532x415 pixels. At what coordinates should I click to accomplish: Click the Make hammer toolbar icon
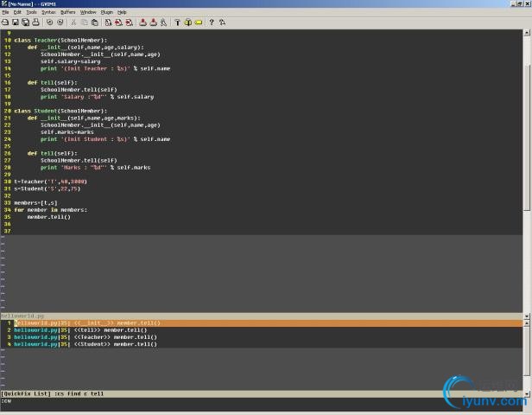(177, 22)
